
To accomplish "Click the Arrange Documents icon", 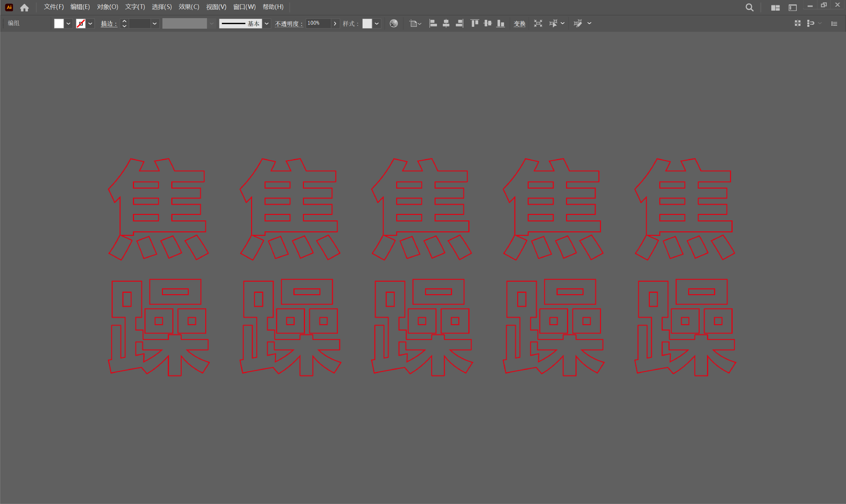I will pyautogui.click(x=775, y=8).
